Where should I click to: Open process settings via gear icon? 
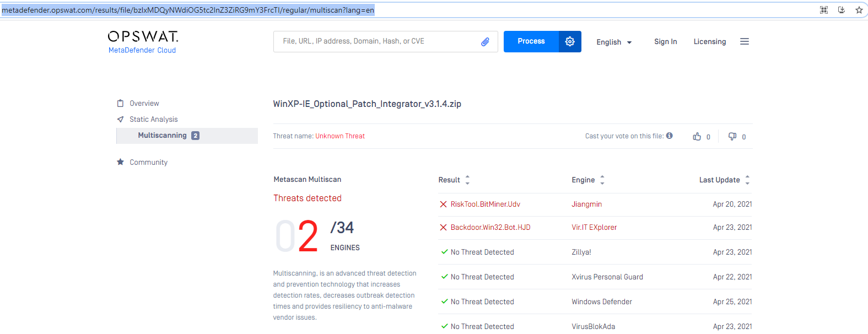pos(570,41)
